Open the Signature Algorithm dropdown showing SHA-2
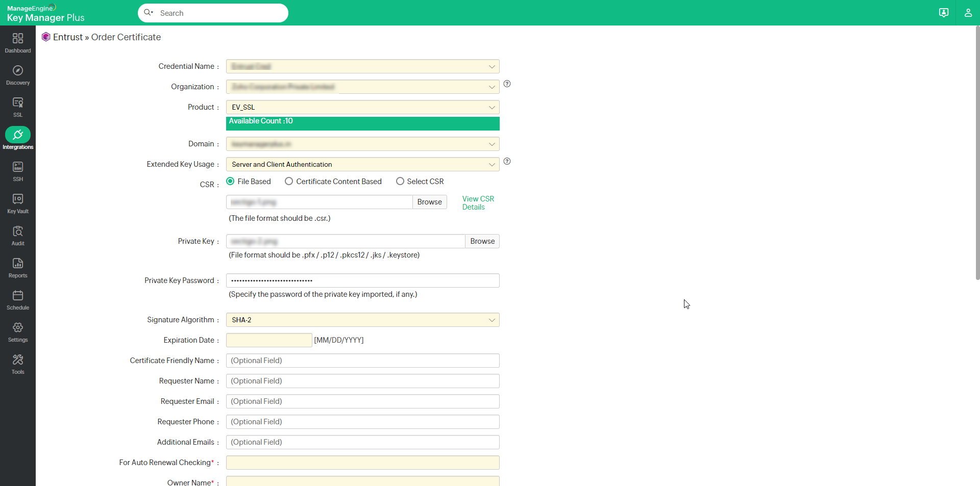 [363, 320]
